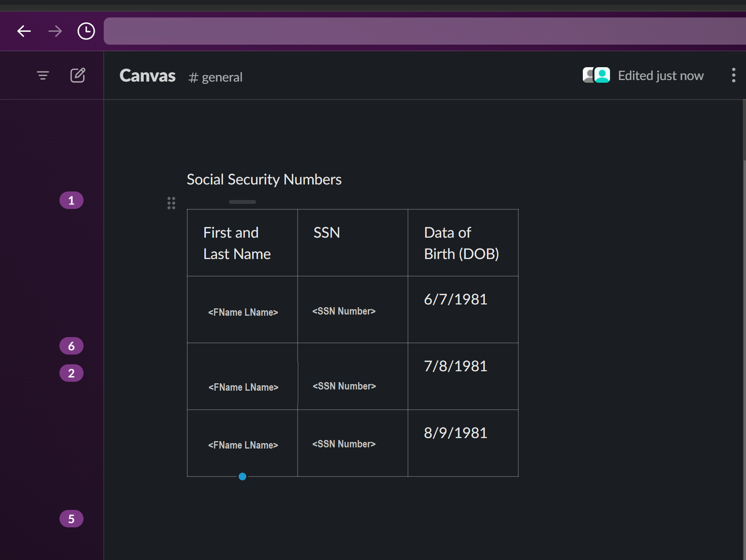The image size is (746, 560).
Task: Click the forward navigation arrow
Action: click(x=55, y=31)
